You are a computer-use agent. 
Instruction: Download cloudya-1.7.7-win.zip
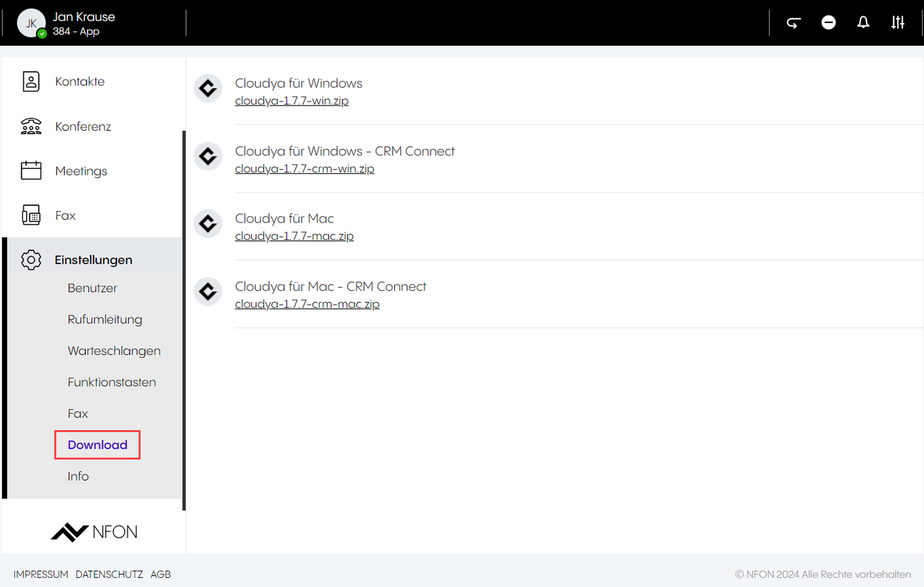tap(292, 101)
